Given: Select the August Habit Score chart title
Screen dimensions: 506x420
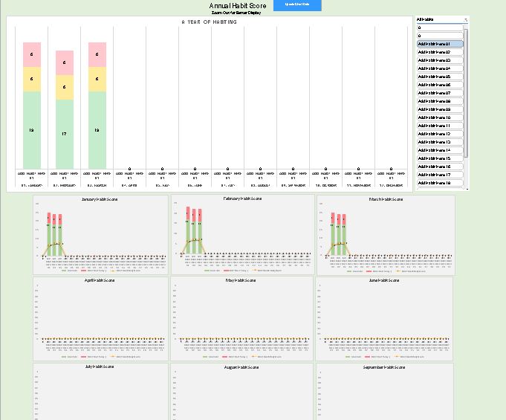Looking at the screenshot, I should pos(241,367).
